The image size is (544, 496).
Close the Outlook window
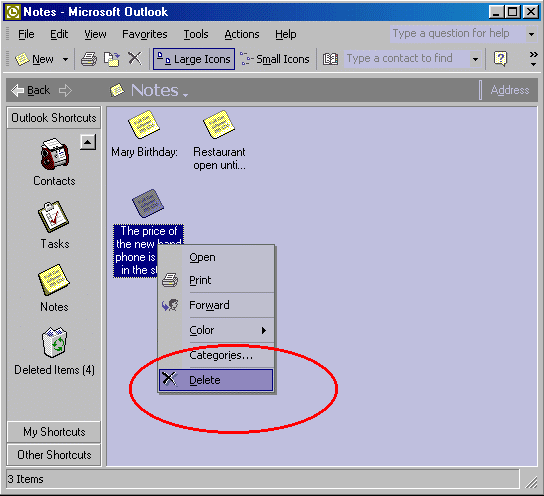pyautogui.click(x=531, y=12)
